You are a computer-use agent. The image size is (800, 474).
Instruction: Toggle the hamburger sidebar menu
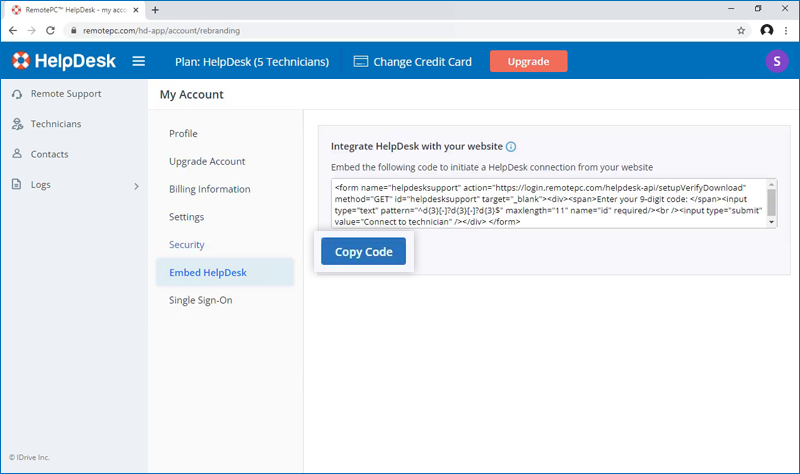139,61
